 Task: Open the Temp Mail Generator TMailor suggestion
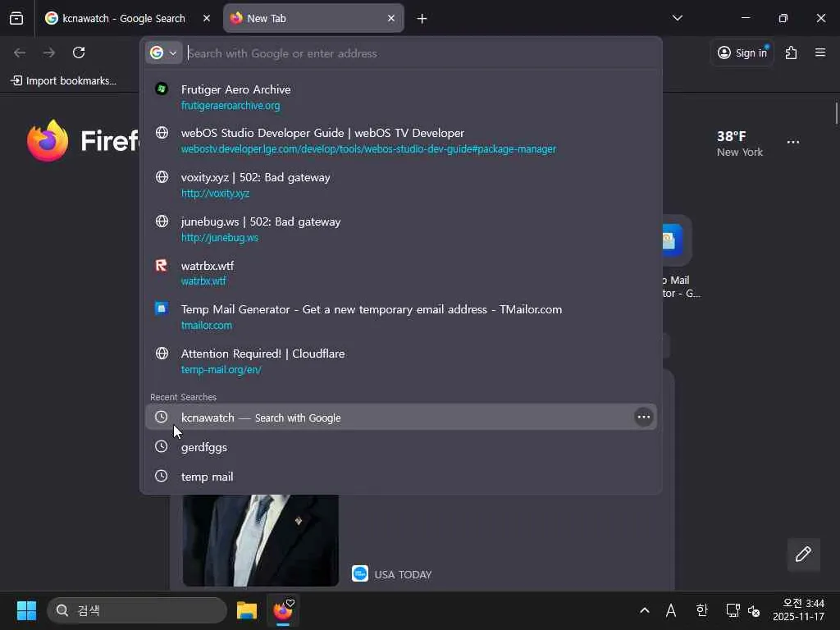coord(400,317)
